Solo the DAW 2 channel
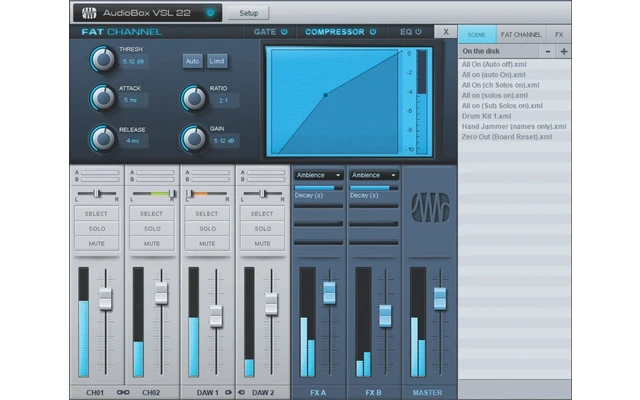 point(262,229)
